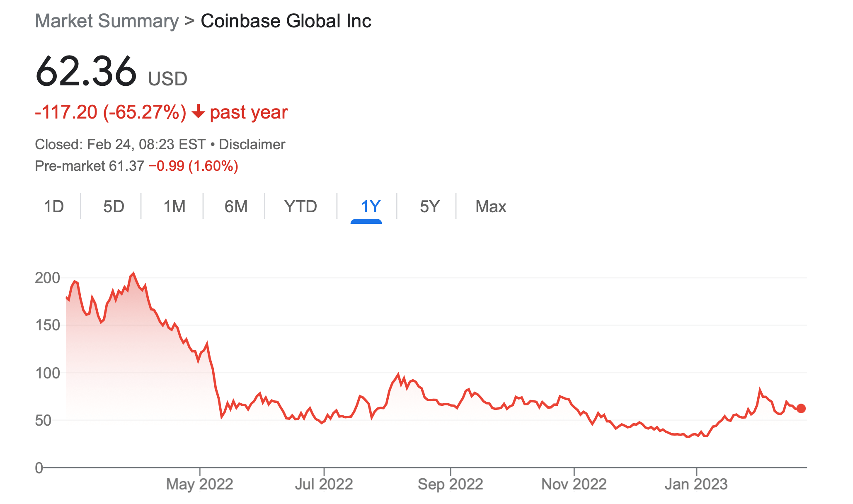Switch to the 5Y price history

429,206
